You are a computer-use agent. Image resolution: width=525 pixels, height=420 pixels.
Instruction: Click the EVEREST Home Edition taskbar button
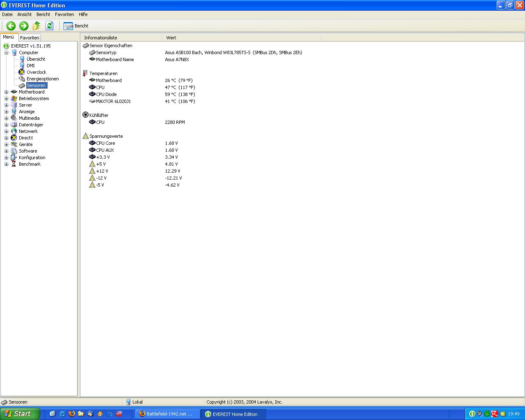click(233, 414)
